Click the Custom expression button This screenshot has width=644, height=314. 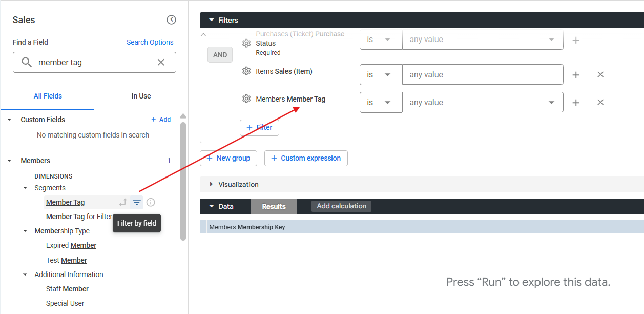coord(306,158)
